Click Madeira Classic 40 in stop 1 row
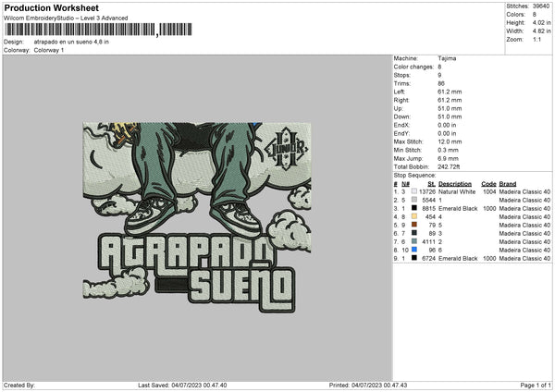This screenshot has height=392, width=555. tap(524, 191)
